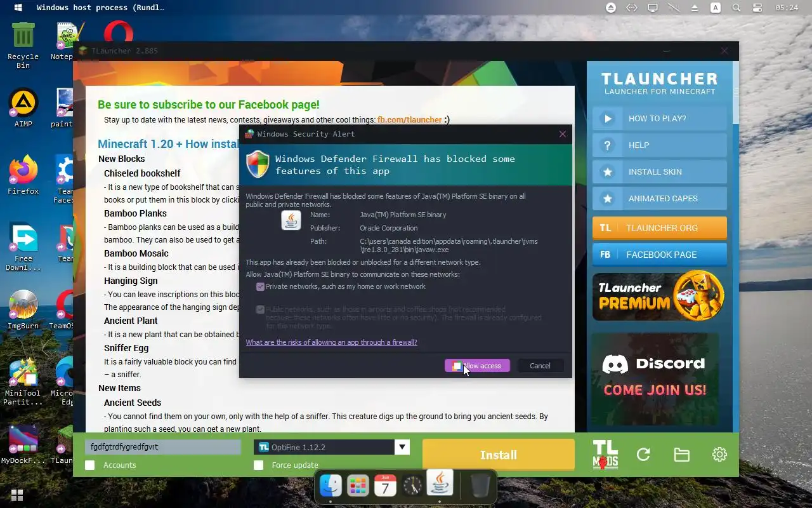Click the Windows logo in the top bar
Screen dimensions: 812x508
click(18, 8)
